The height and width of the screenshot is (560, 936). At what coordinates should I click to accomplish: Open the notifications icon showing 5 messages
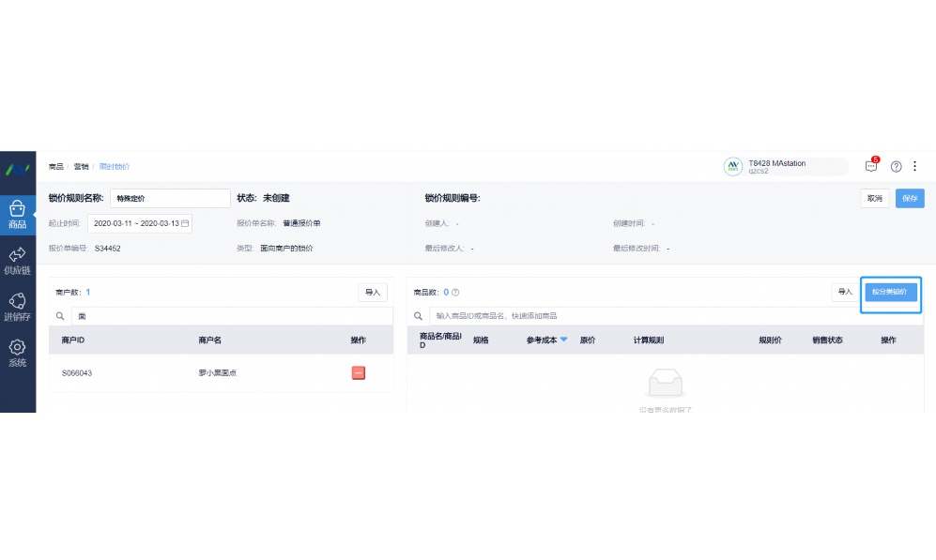coord(869,166)
